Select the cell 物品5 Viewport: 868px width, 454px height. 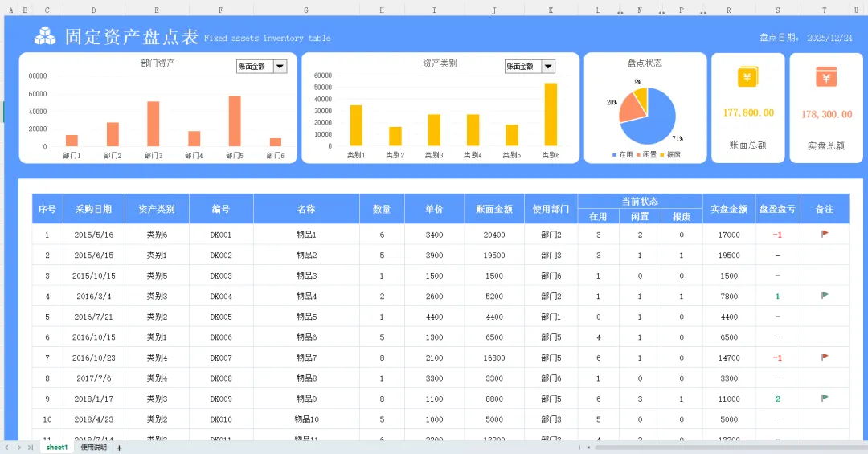[x=306, y=317]
